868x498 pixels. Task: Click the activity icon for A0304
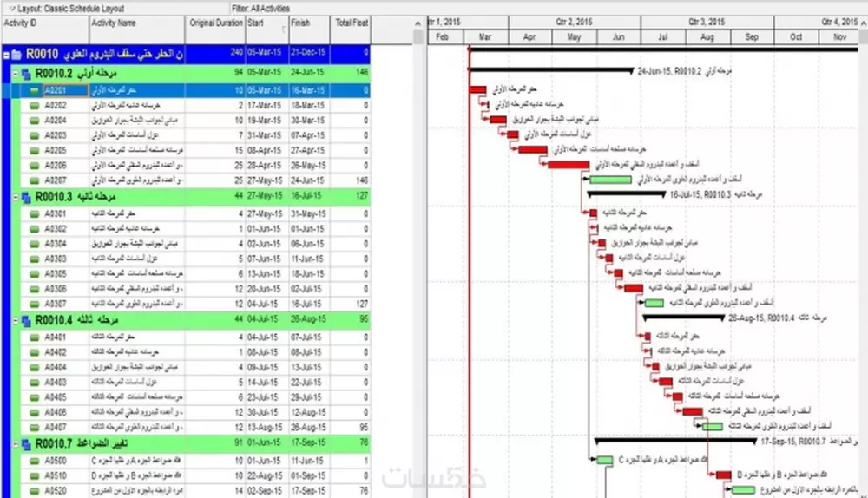point(35,244)
